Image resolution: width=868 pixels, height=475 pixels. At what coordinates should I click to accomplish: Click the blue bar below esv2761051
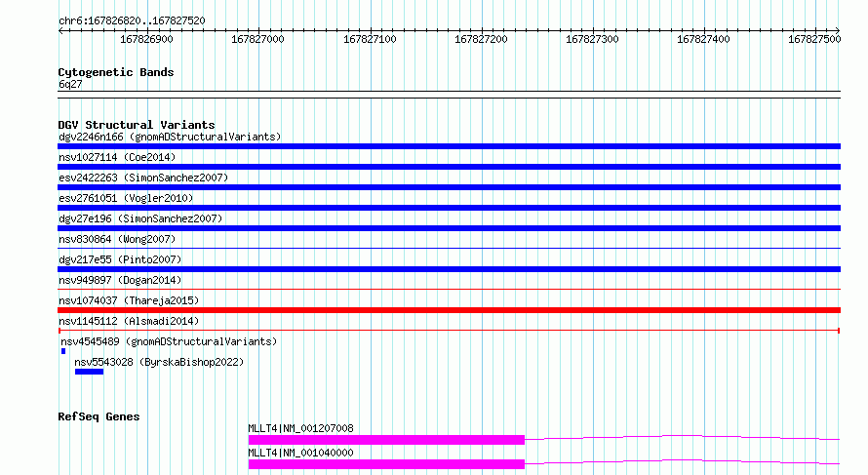coord(449,208)
